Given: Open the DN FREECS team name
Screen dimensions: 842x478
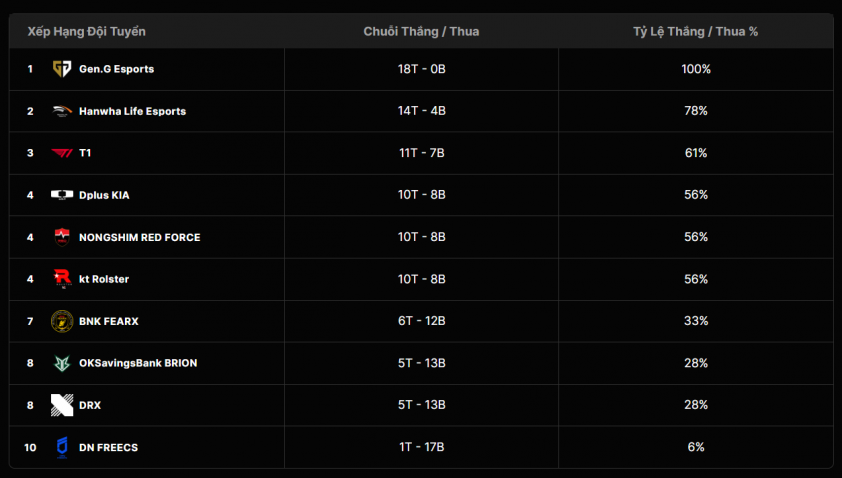Looking at the screenshot, I should (x=108, y=447).
